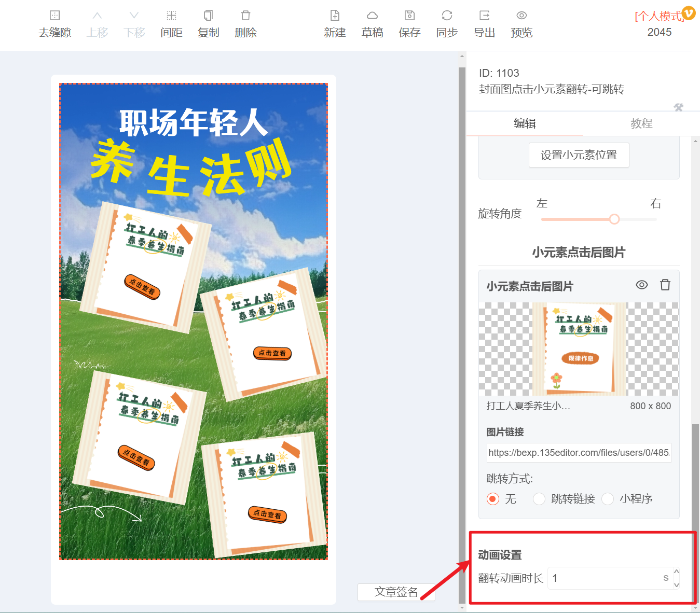The width and height of the screenshot is (700, 613).
Task: Switch to the 教程 tab
Action: click(x=641, y=123)
